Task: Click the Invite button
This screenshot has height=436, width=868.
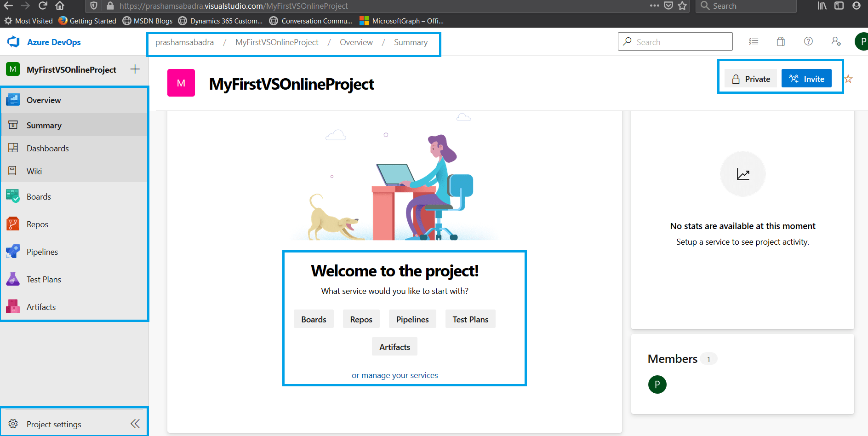Action: click(x=807, y=79)
